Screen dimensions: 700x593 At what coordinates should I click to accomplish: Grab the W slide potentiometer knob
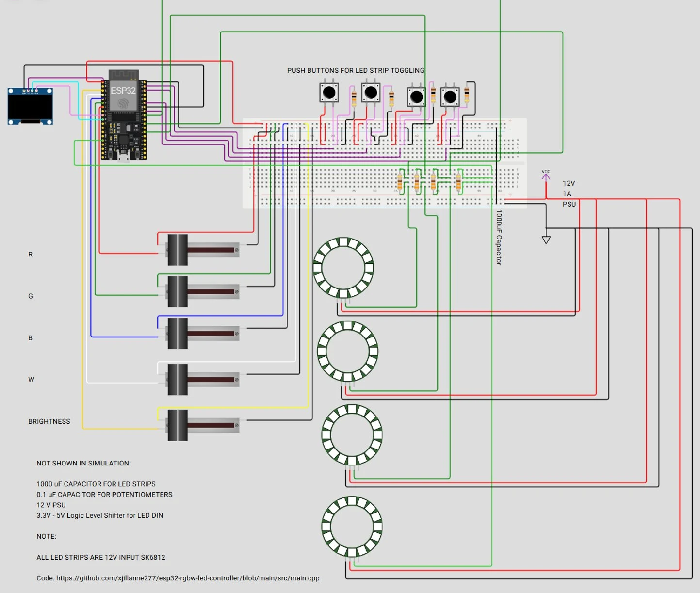point(177,379)
